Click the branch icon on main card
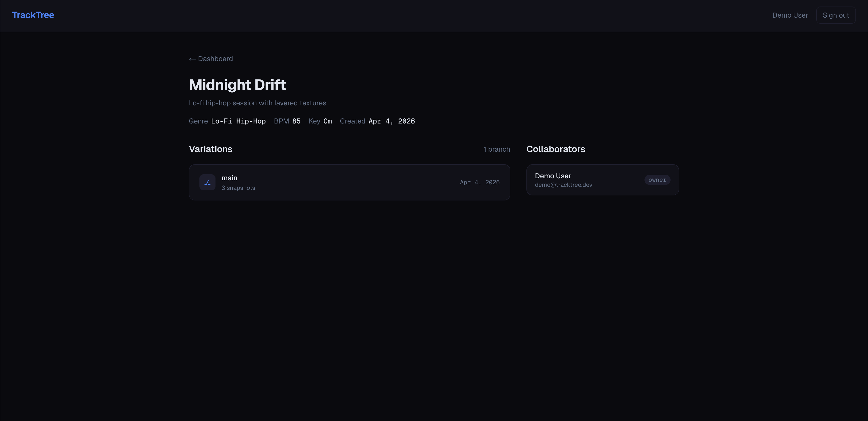 pos(207,183)
